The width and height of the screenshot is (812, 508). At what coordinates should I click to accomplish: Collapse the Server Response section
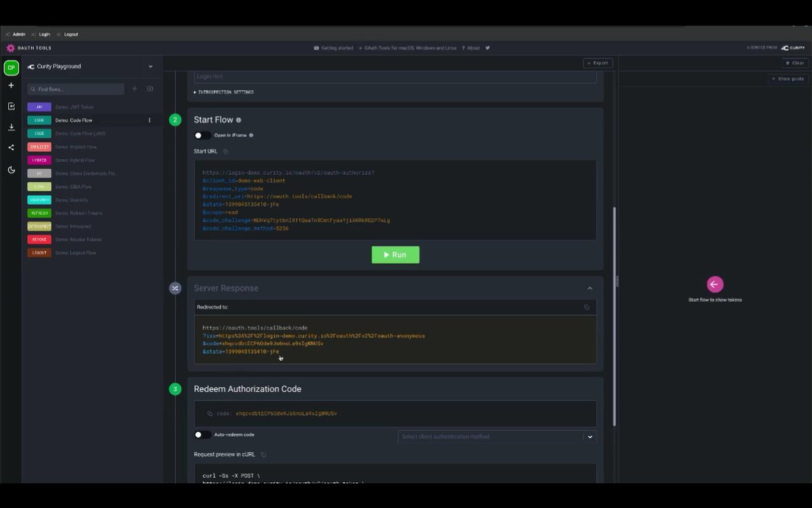[x=589, y=288]
